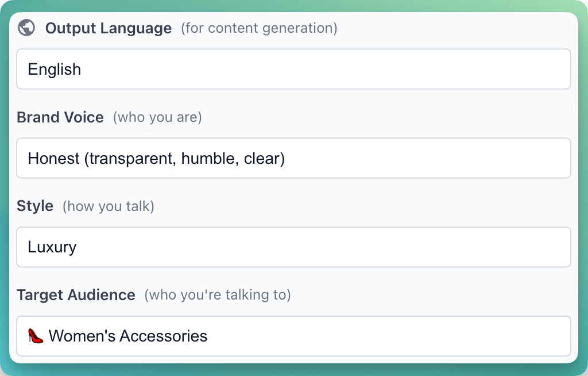588x376 pixels.
Task: Click the '(for content generation)' hint text
Action: pyautogui.click(x=259, y=28)
